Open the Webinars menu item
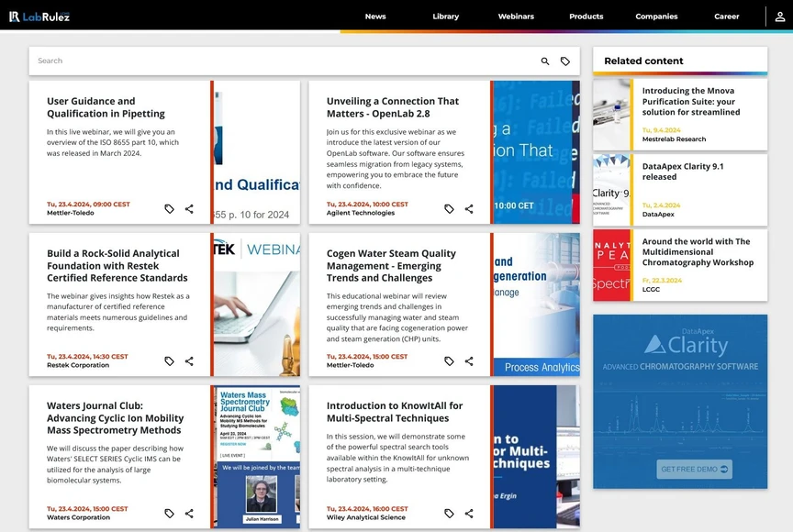793x532 pixels. point(516,16)
